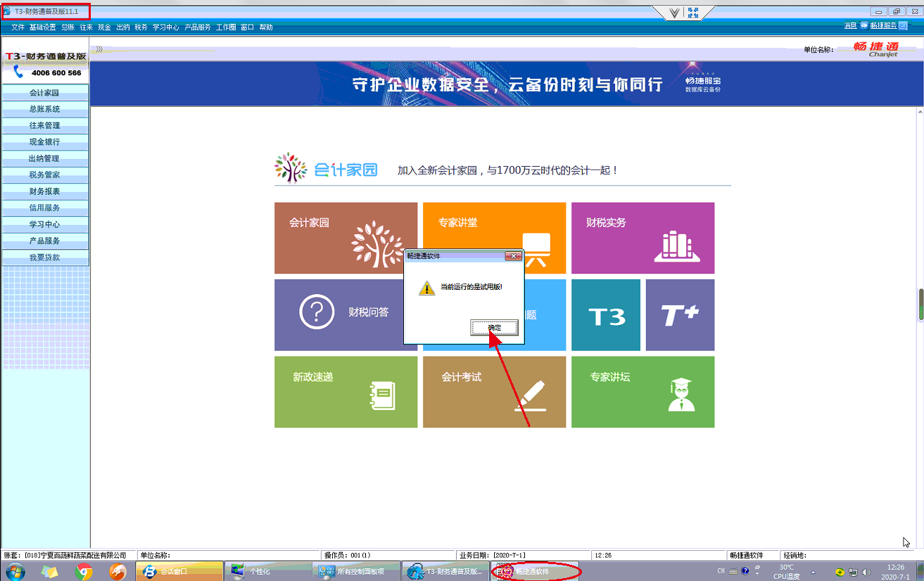Open the 新政速递 notebook tile
924x581 pixels.
pyautogui.click(x=346, y=392)
